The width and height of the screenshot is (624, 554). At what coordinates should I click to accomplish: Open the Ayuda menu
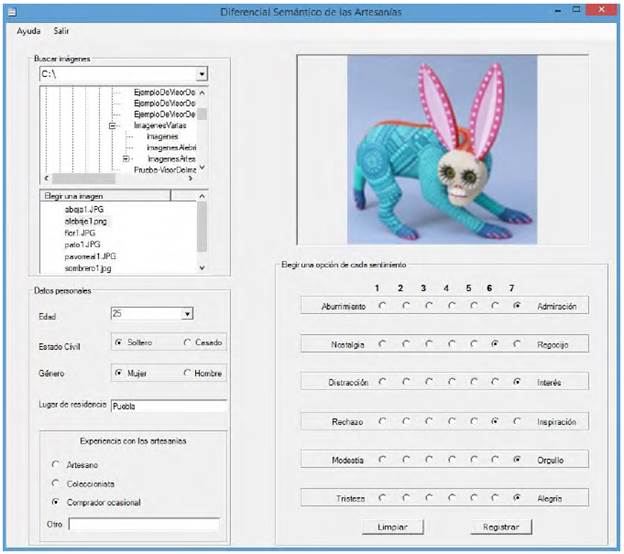29,31
